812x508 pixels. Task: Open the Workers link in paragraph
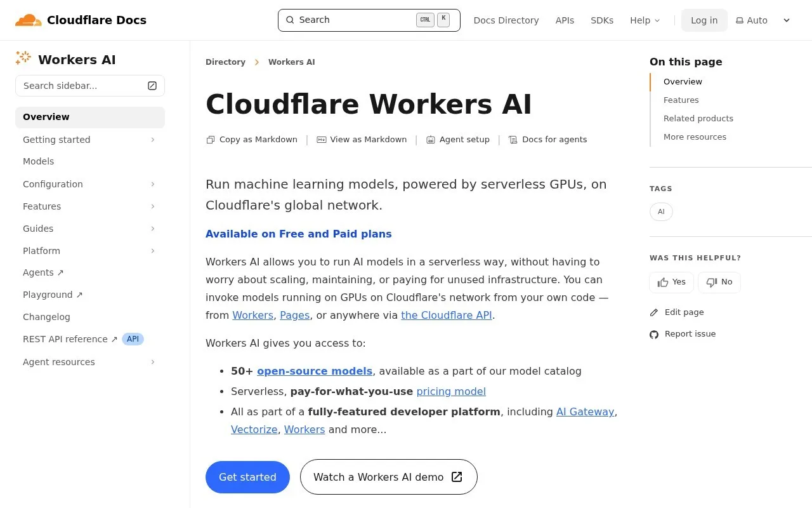[252, 315]
